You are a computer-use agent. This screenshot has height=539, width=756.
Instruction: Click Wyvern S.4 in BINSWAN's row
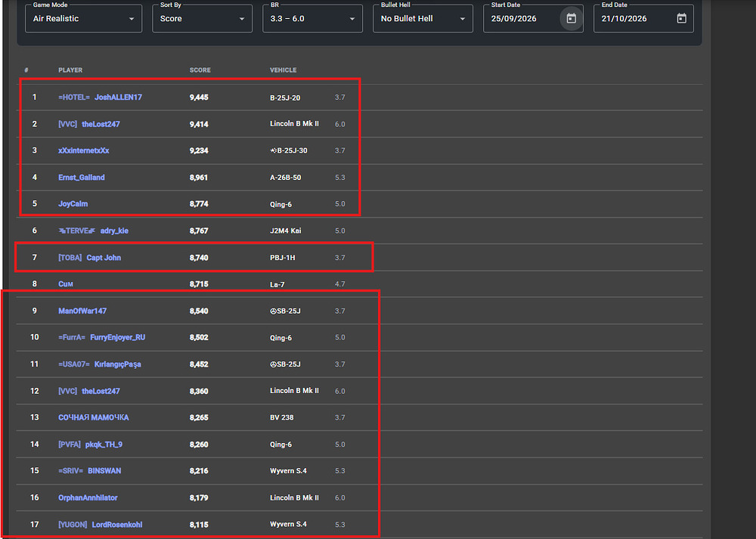[288, 471]
